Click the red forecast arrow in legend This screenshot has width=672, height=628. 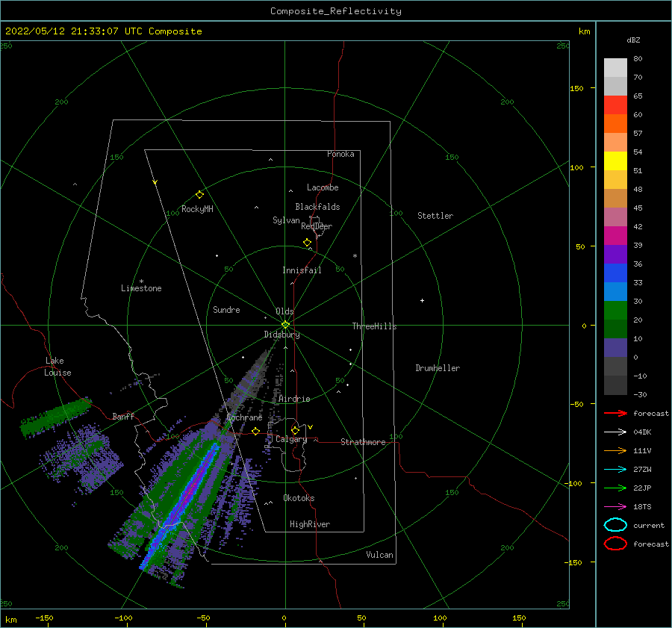615,413
